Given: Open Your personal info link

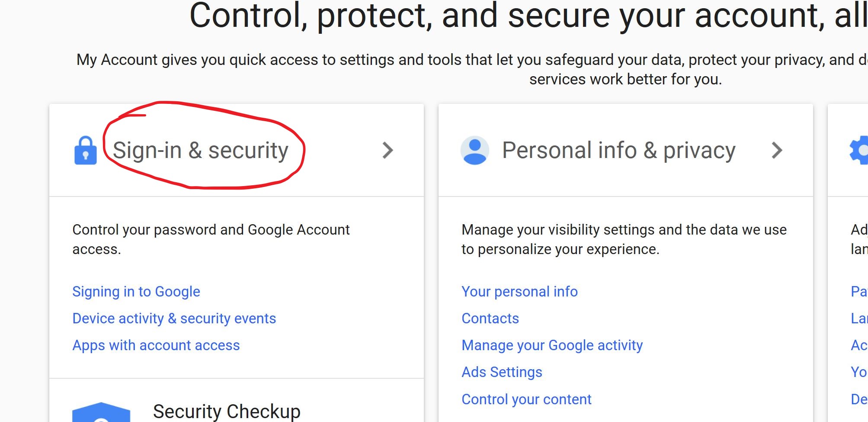Looking at the screenshot, I should (520, 292).
